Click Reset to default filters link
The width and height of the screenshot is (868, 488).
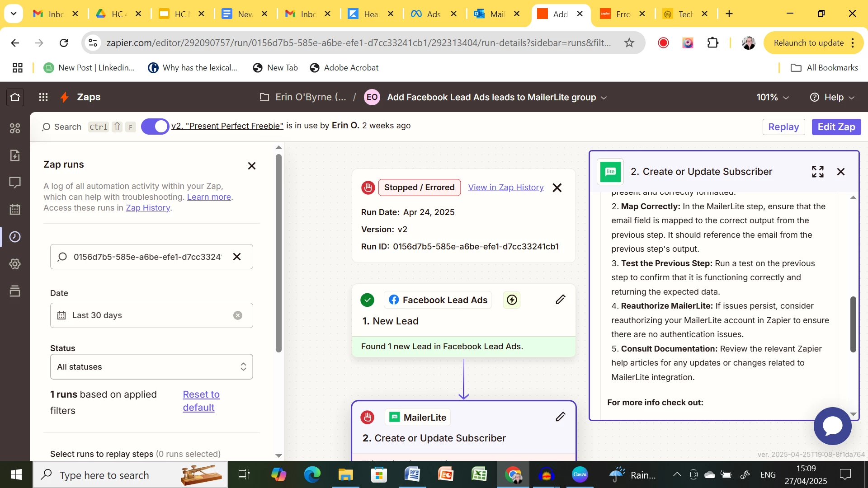(x=201, y=401)
